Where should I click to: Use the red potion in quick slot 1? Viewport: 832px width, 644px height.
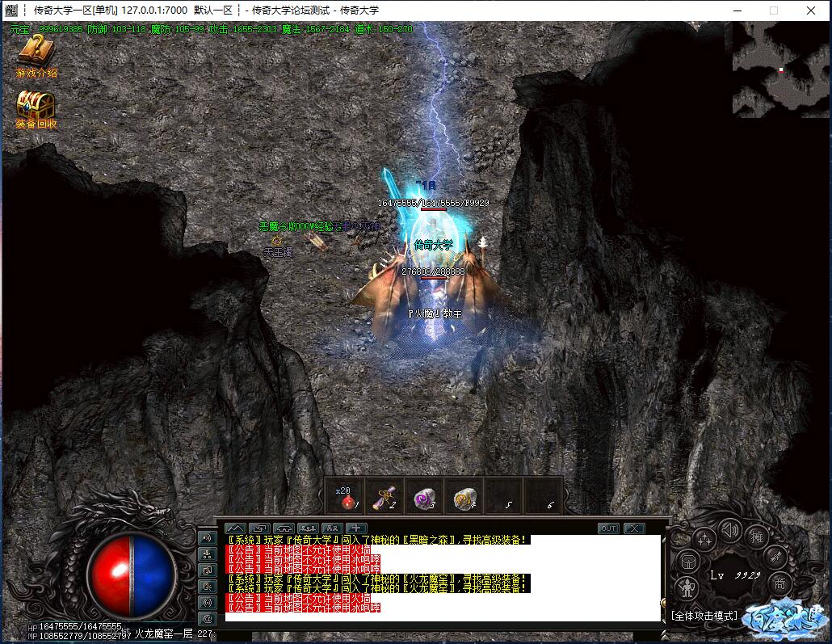(x=346, y=498)
